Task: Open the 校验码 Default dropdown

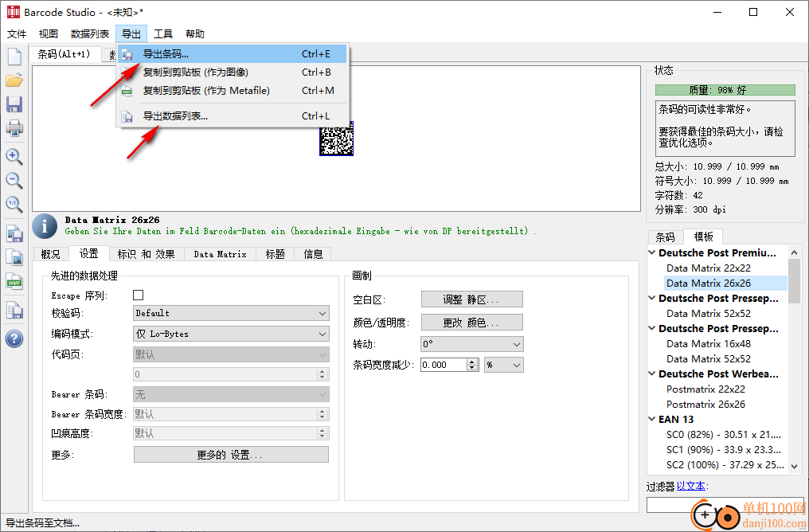Action: [x=231, y=313]
